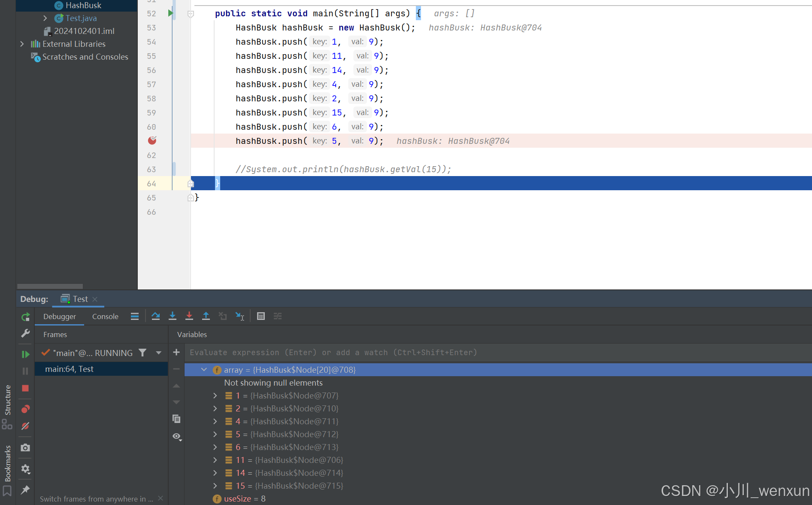The width and height of the screenshot is (812, 505).
Task: Expand array element 11 Node@706
Action: click(x=215, y=460)
